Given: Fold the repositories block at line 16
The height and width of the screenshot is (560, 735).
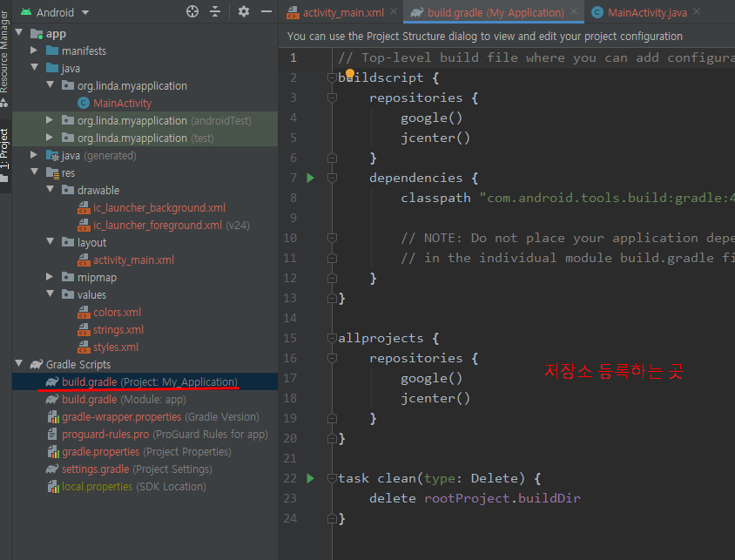Looking at the screenshot, I should pos(332,358).
